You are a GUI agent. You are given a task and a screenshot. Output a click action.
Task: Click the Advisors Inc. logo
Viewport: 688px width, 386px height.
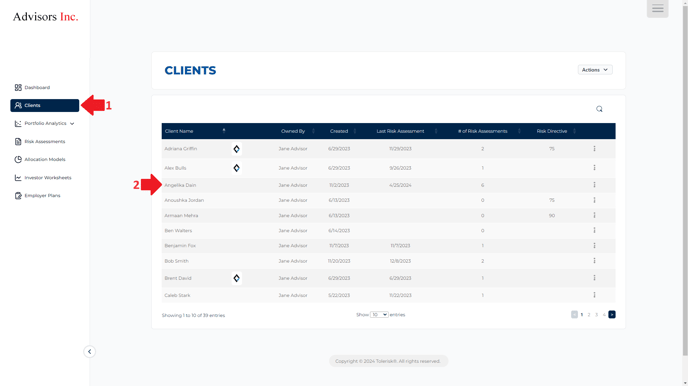click(45, 17)
